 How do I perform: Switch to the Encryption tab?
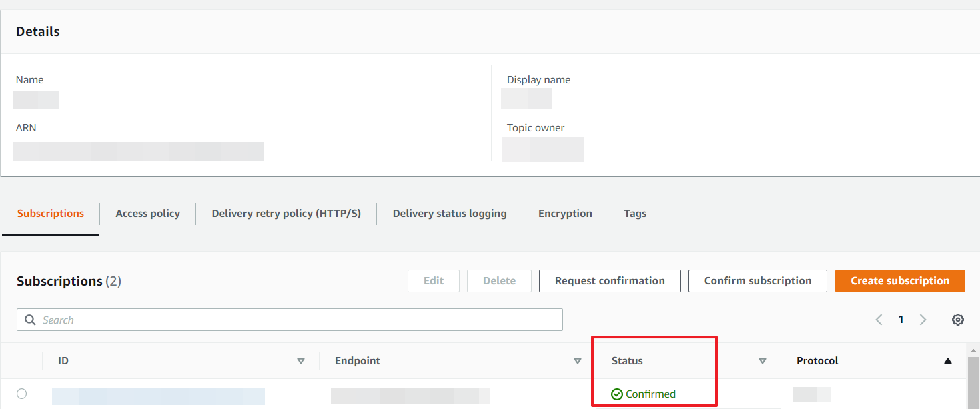(565, 214)
